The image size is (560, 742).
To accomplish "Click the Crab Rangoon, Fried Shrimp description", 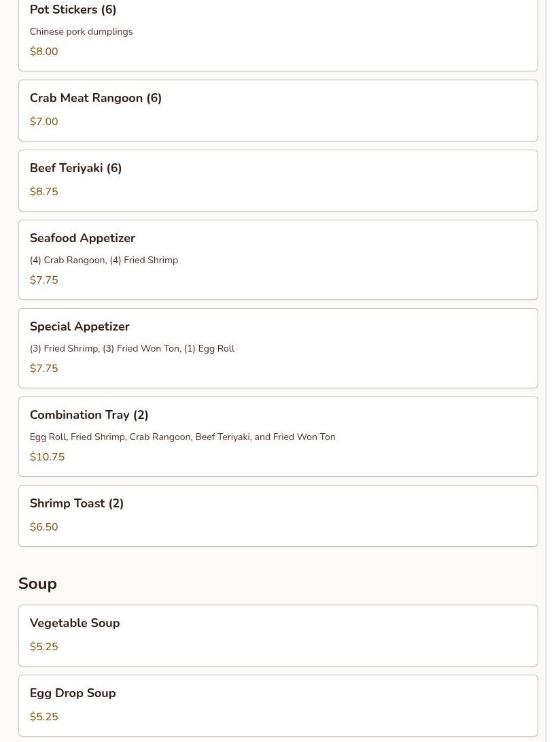I will (104, 260).
